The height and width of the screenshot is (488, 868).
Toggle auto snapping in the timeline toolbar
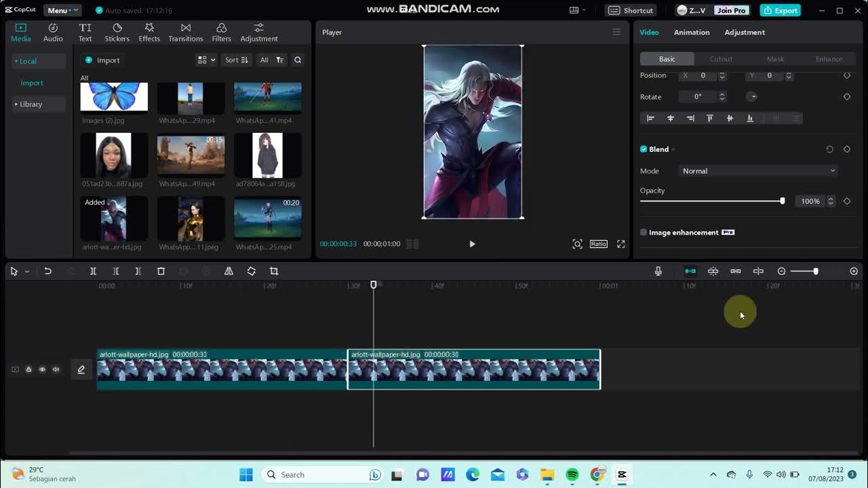[x=713, y=271]
